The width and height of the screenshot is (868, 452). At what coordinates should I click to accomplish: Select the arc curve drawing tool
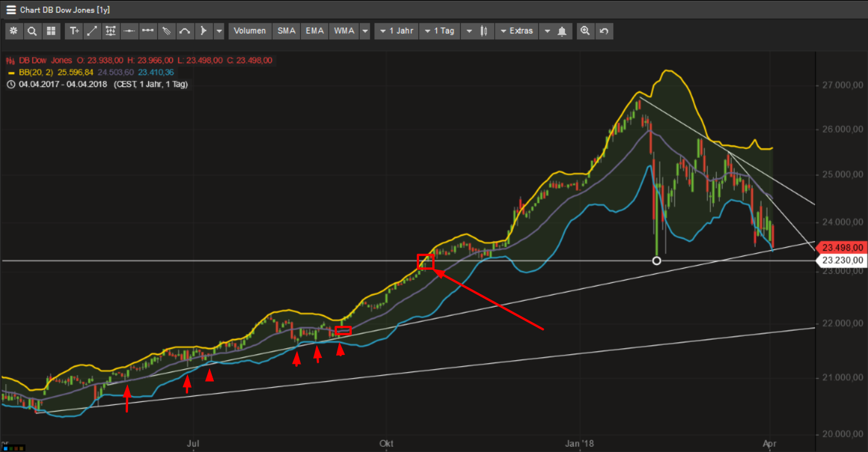[x=185, y=31]
